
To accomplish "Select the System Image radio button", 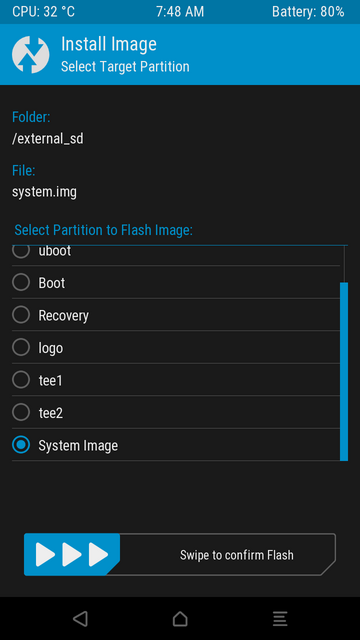I will click(21, 445).
